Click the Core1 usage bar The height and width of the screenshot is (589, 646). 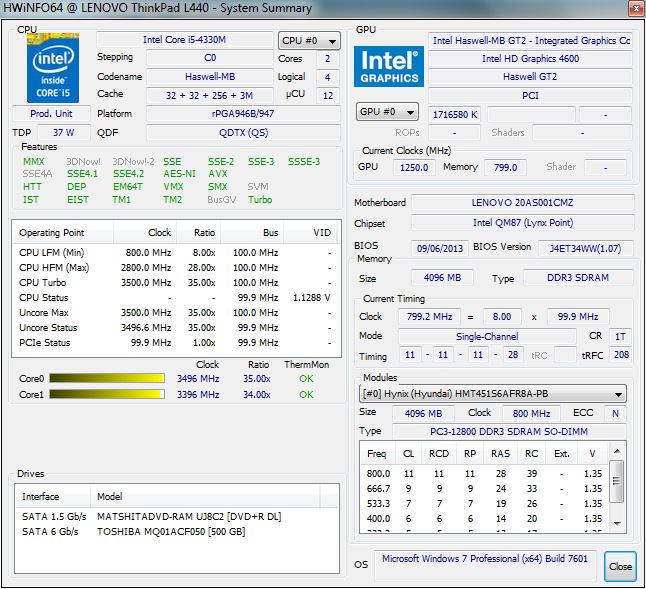[x=107, y=394]
